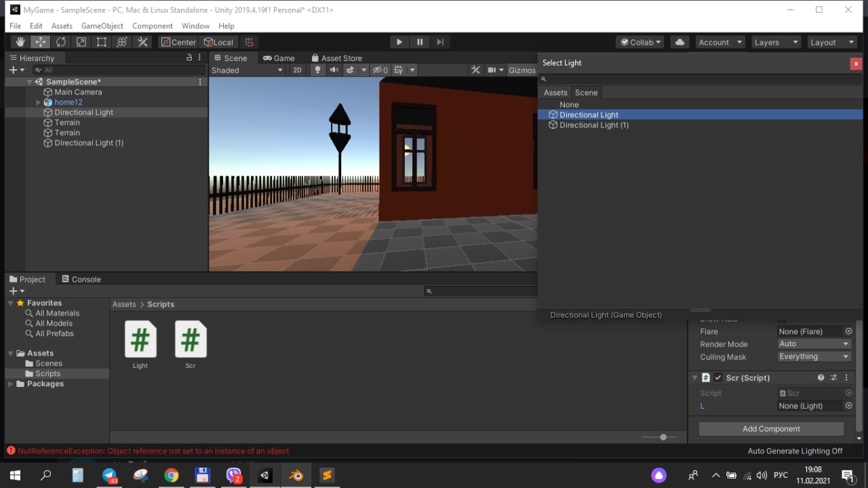Open the Account dropdown
Screen dimensions: 868x488
click(720, 42)
